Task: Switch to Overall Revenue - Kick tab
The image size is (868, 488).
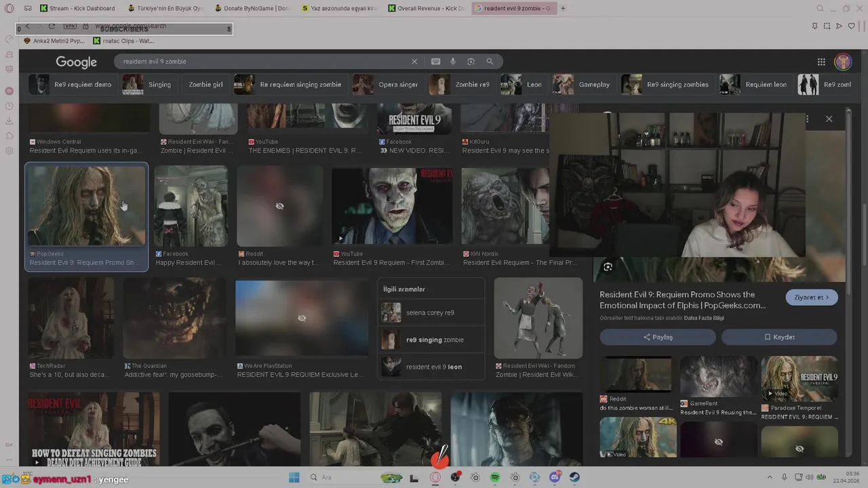Action: click(x=427, y=8)
